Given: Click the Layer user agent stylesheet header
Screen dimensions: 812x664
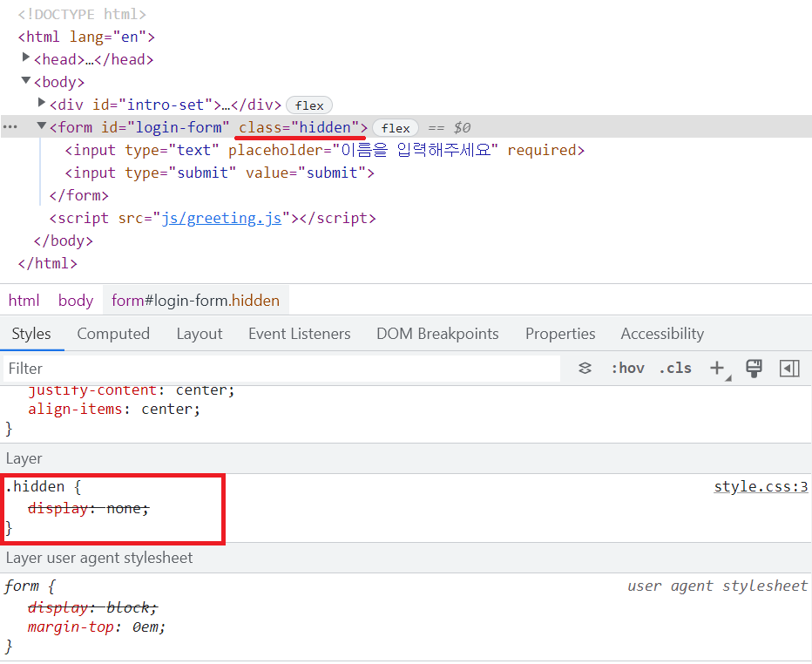Looking at the screenshot, I should tap(405, 558).
